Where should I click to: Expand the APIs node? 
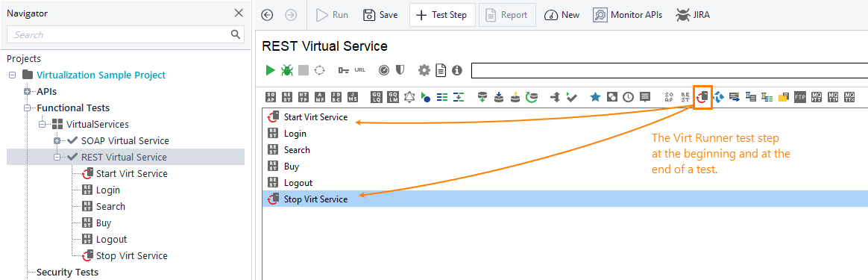click(x=27, y=92)
